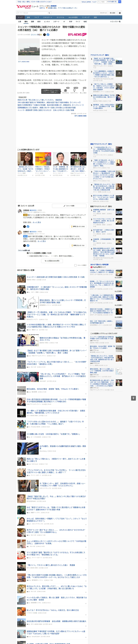The width and height of the screenshot is (138, 644).
Task: Share article on Facebook under the headline
Action: tap(48, 35)
